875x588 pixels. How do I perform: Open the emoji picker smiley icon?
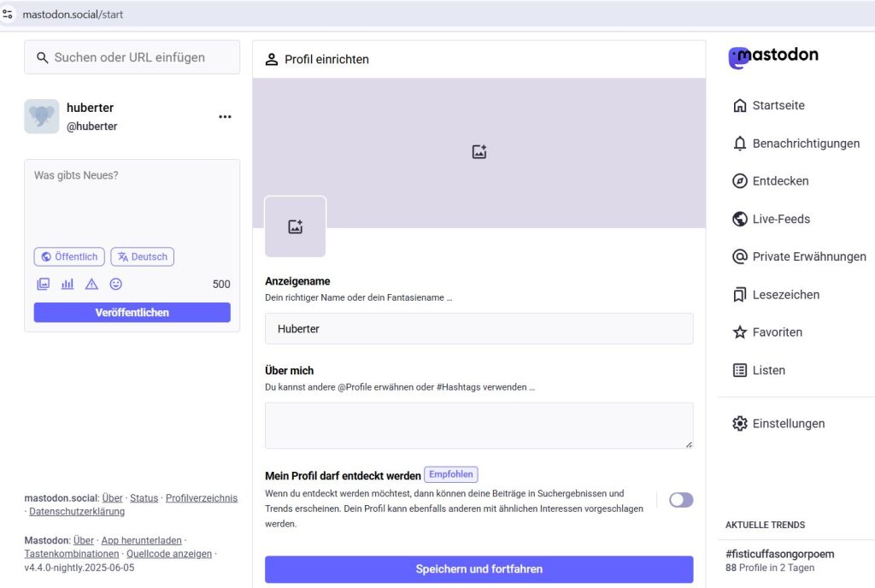click(x=116, y=284)
